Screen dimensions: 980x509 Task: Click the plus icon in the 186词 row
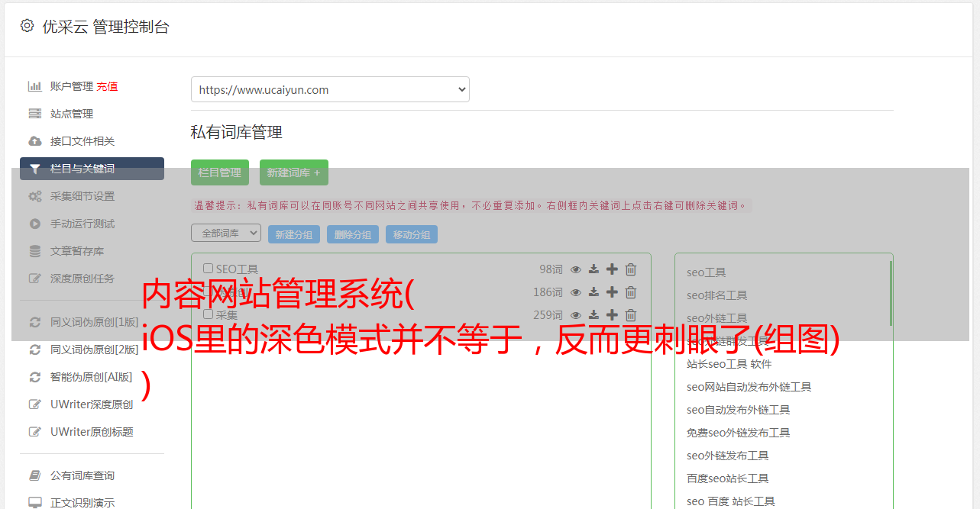(612, 292)
